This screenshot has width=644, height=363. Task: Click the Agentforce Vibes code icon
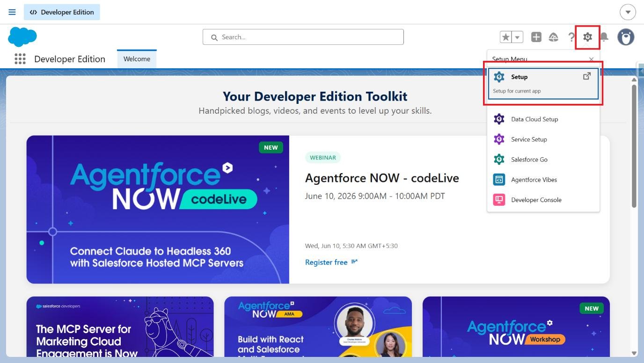click(499, 179)
